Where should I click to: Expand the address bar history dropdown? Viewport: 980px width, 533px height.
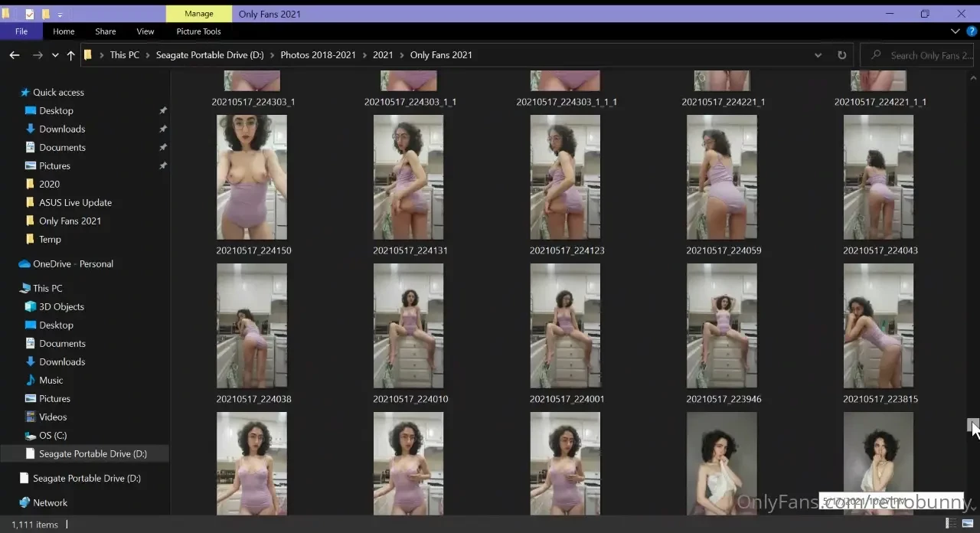[x=818, y=55]
